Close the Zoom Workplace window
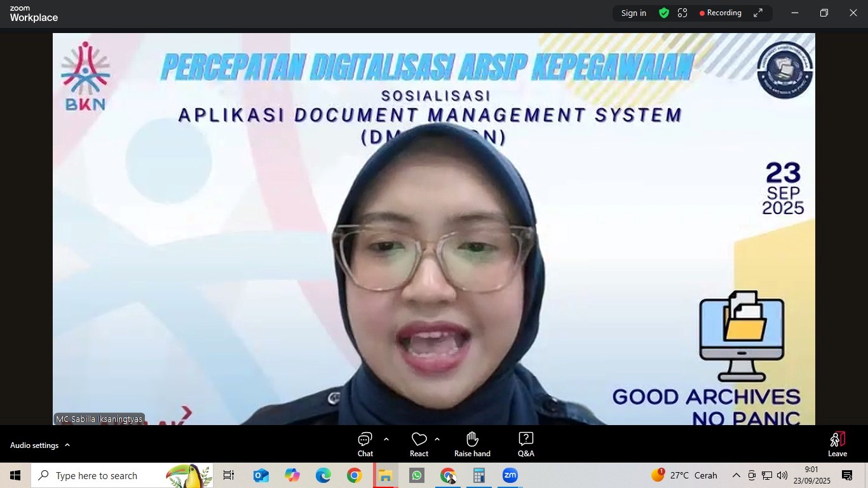Image resolution: width=868 pixels, height=488 pixels. click(853, 13)
